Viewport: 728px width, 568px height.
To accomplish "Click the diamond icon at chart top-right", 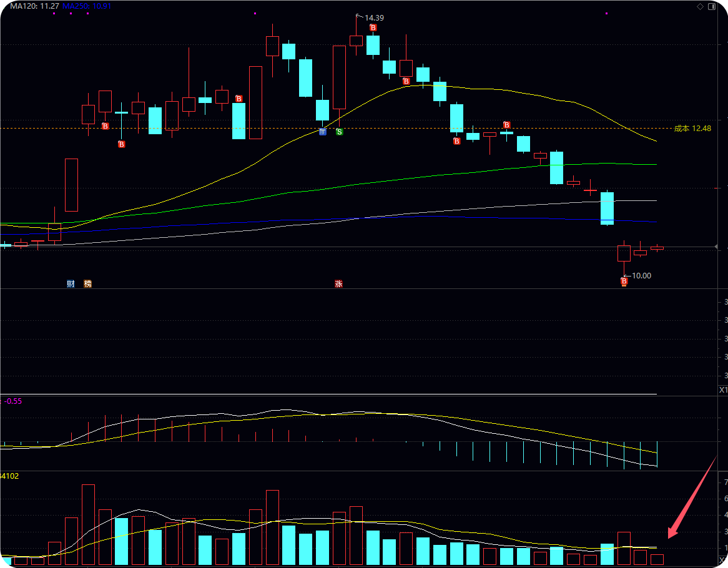I will (x=700, y=6).
